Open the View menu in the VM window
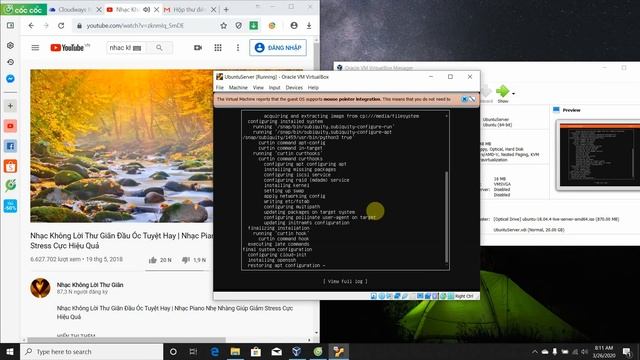640x360 pixels. pos(258,88)
